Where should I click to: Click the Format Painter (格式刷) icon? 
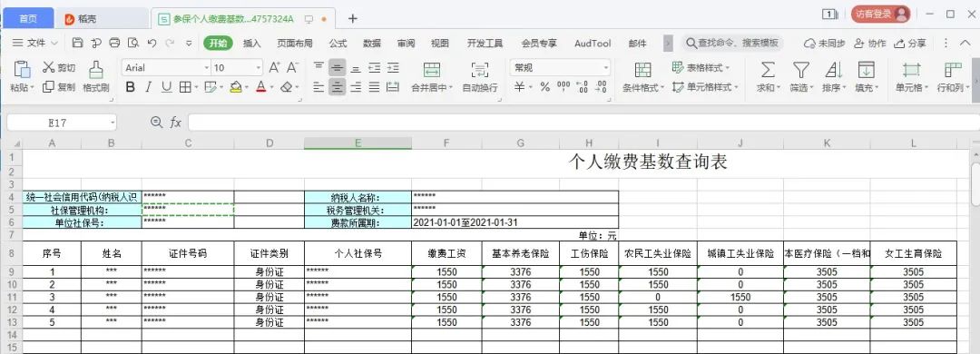point(95,69)
